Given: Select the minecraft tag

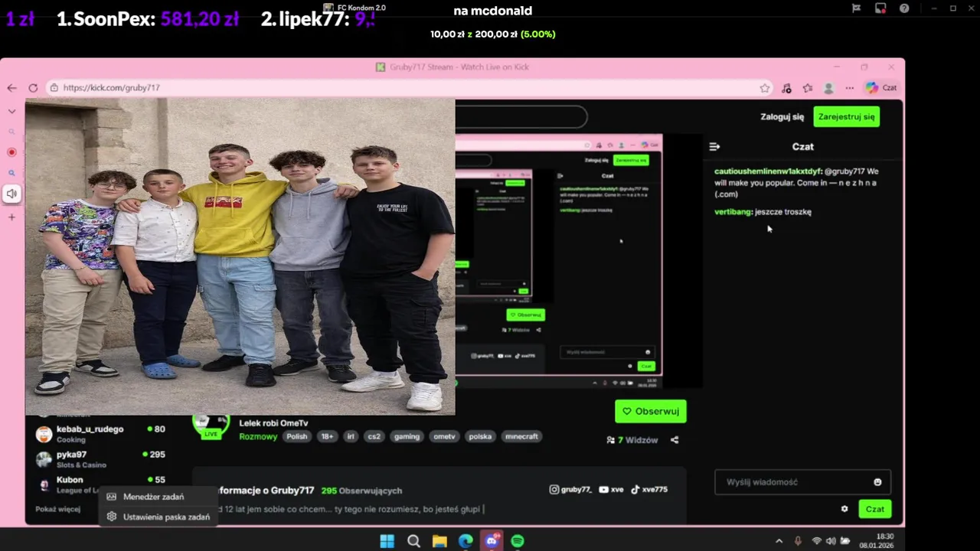Looking at the screenshot, I should (x=521, y=436).
